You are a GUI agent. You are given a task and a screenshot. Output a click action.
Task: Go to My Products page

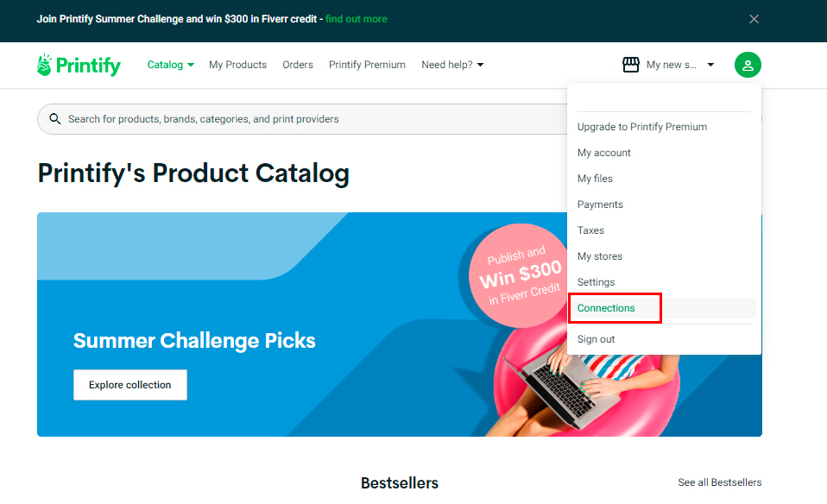(237, 65)
